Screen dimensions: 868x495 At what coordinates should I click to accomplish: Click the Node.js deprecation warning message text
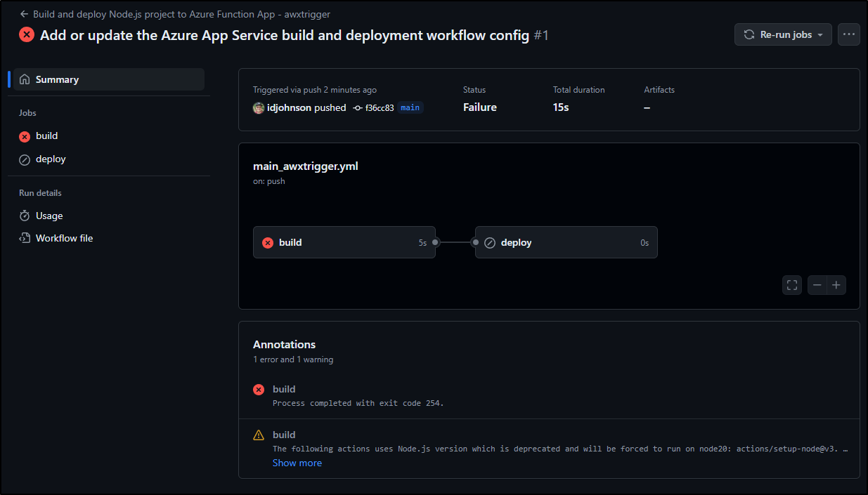pyautogui.click(x=560, y=449)
